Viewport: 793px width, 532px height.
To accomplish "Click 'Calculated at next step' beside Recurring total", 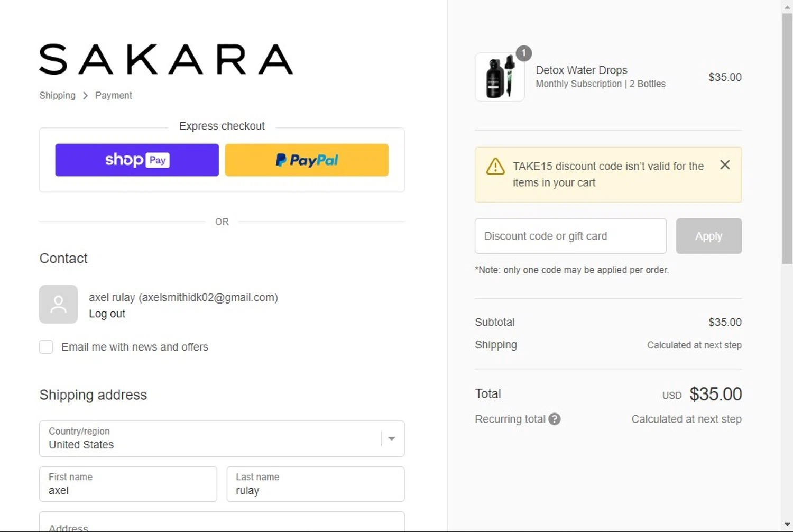I will click(686, 419).
